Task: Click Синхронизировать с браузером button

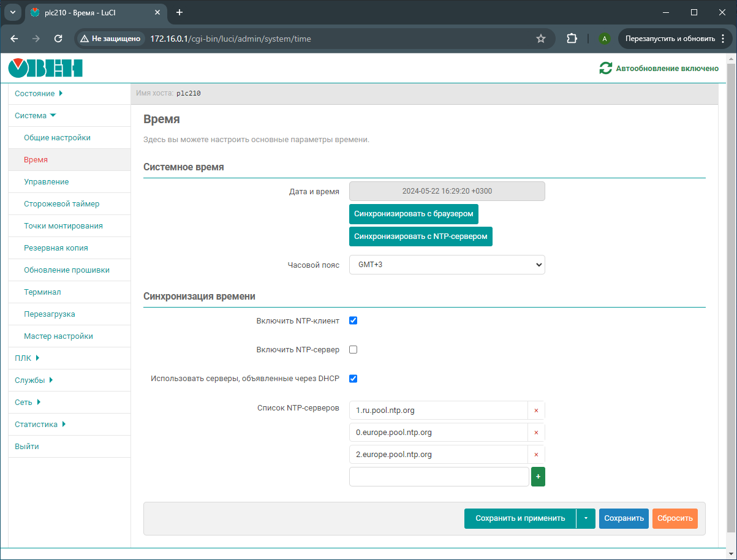Action: point(414,214)
